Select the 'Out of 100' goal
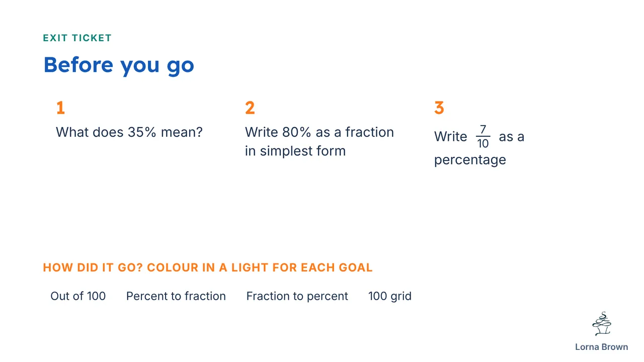Screen dimensions: 644x362 point(78,296)
